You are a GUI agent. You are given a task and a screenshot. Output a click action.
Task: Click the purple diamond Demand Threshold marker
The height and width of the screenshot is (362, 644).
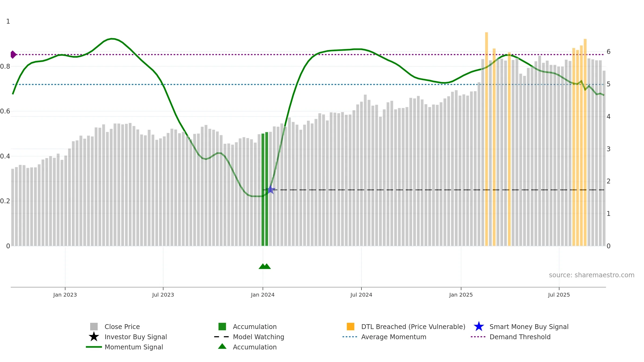click(x=13, y=54)
